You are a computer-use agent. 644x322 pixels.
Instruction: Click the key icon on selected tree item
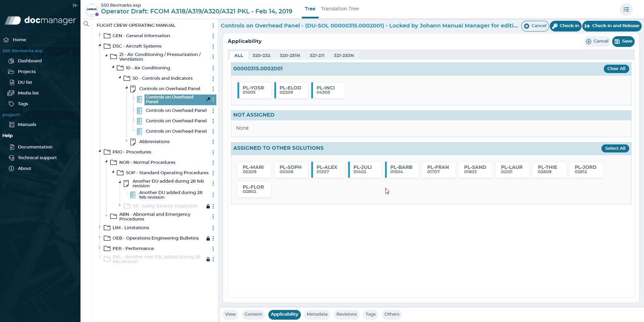[208, 99]
